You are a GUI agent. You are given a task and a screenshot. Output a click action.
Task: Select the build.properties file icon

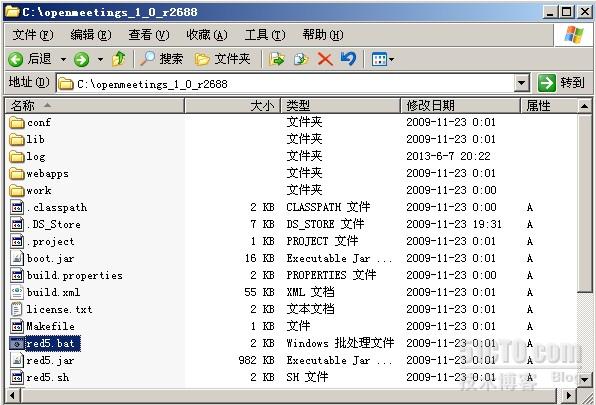pos(17,275)
